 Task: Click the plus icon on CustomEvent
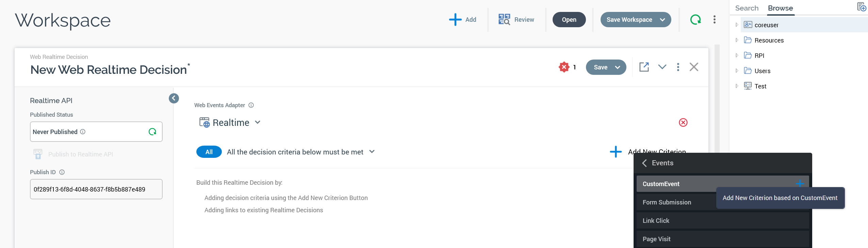pyautogui.click(x=800, y=183)
